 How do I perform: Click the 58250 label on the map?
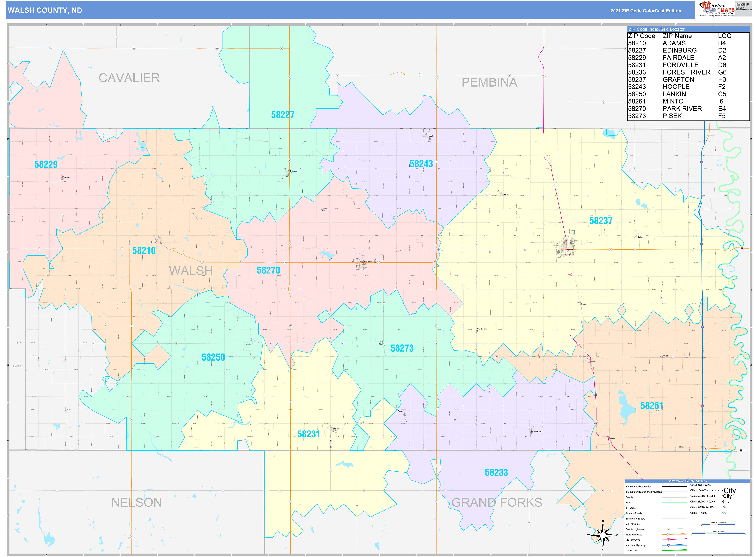coord(213,357)
